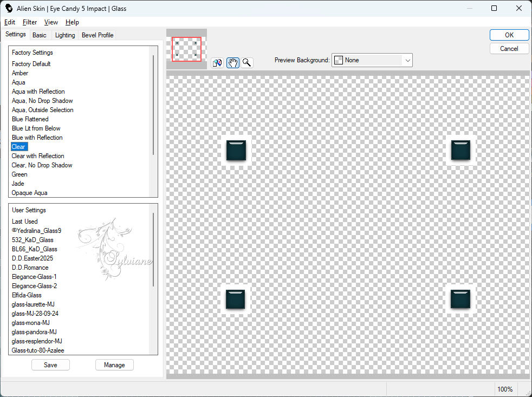Screen dimensions: 532x397
Task: Select the highlighted Clear preset
Action: point(18,147)
